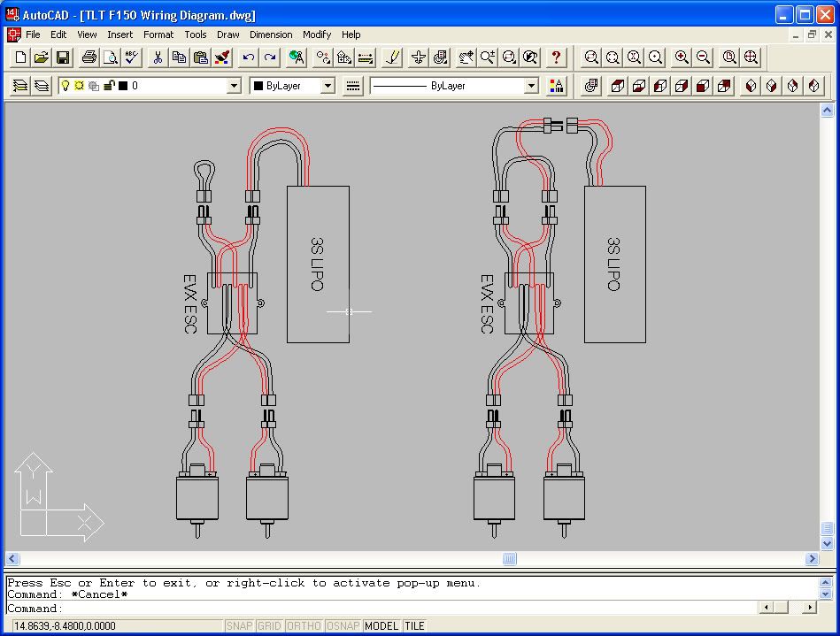
Task: Enable SNAP mode in status bar
Action: (239, 625)
